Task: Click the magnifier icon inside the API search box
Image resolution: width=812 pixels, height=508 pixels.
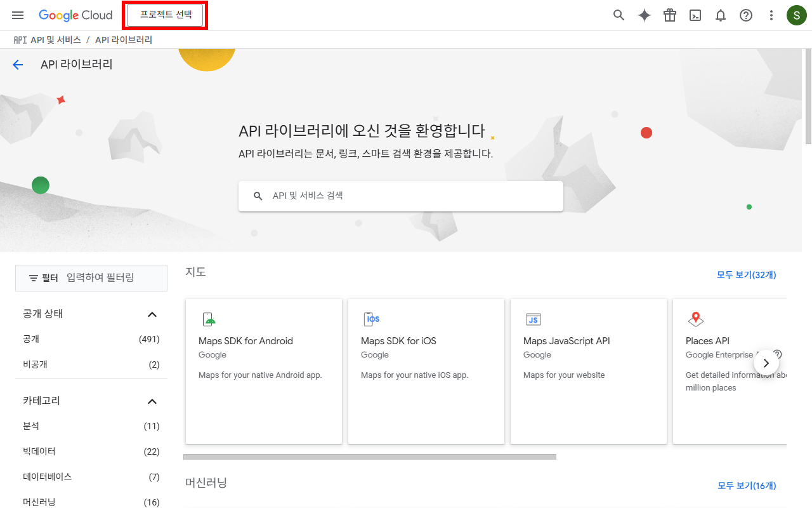Action: [x=258, y=196]
